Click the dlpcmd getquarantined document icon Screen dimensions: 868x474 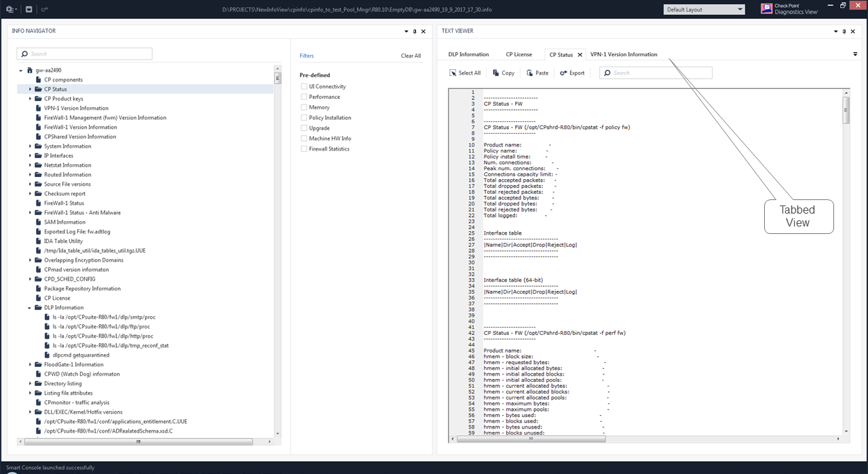pos(47,355)
